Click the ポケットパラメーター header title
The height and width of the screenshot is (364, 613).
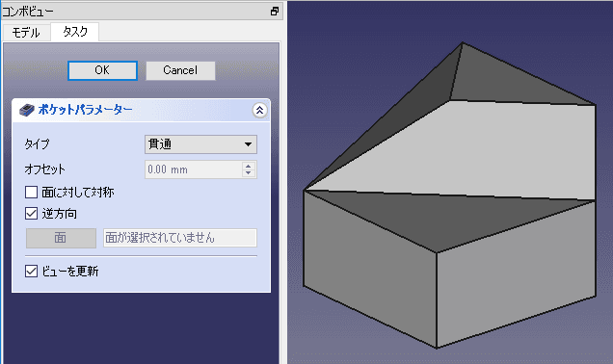click(x=85, y=110)
